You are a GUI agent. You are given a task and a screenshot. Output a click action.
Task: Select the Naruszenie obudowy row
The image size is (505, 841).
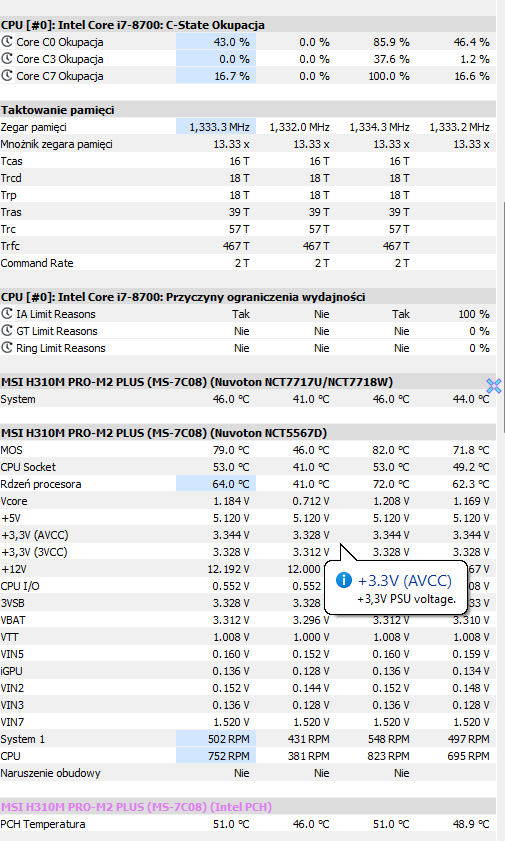pos(248,773)
